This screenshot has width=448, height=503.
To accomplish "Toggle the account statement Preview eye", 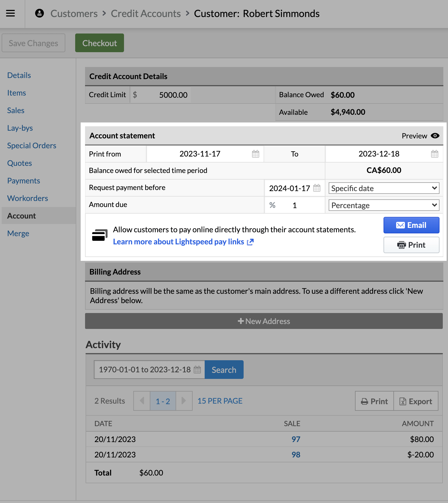I will point(435,136).
